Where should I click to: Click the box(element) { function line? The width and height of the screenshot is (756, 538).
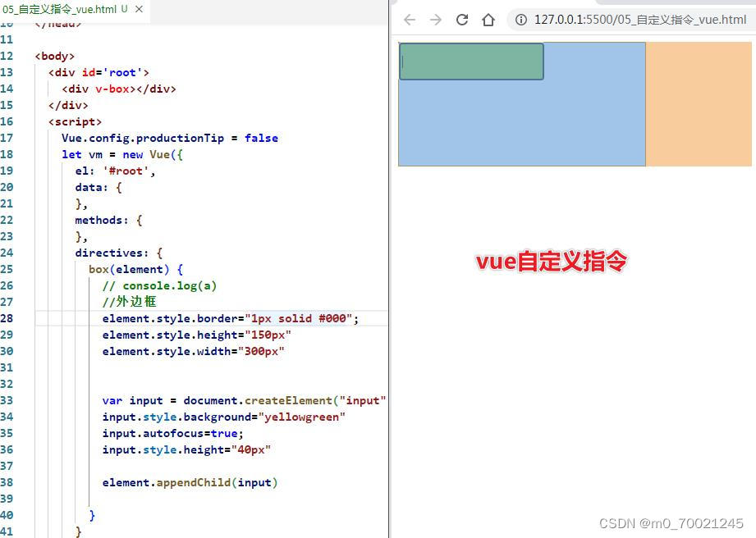[x=136, y=269]
